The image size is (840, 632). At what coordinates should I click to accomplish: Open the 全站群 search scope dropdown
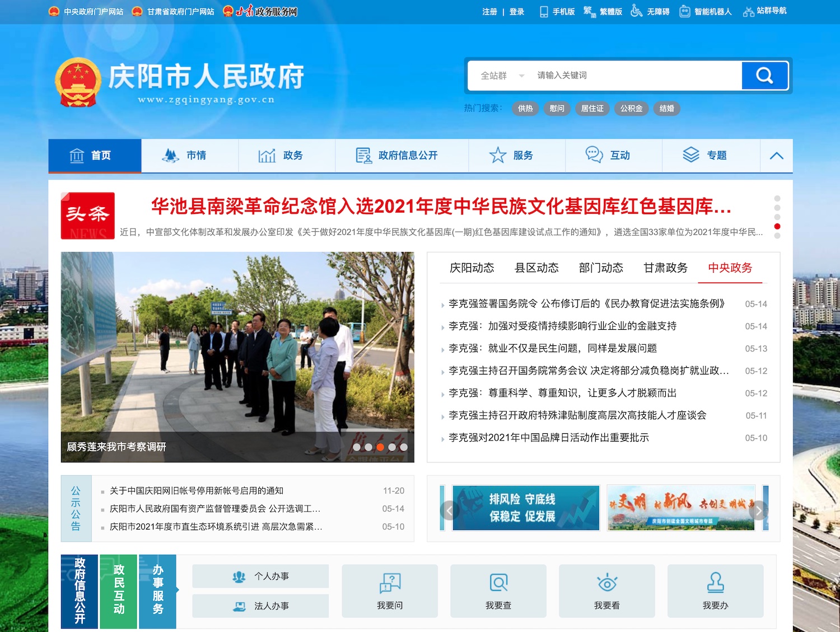click(500, 75)
